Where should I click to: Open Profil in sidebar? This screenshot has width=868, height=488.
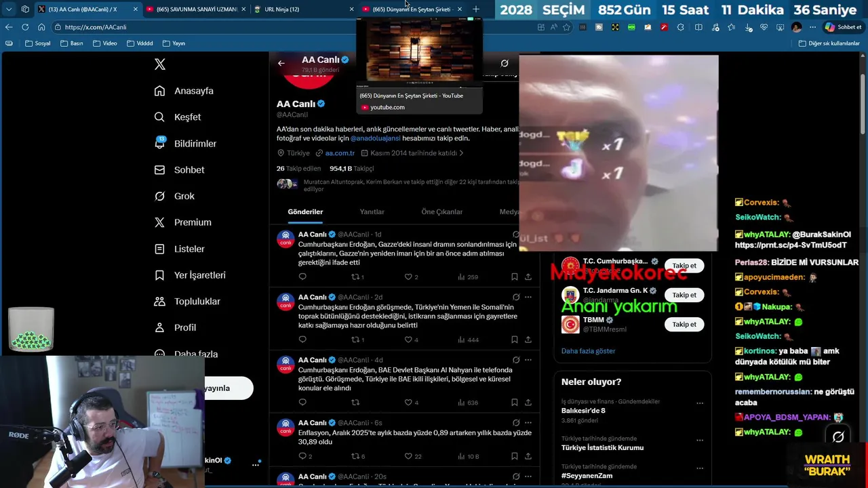click(x=175, y=327)
